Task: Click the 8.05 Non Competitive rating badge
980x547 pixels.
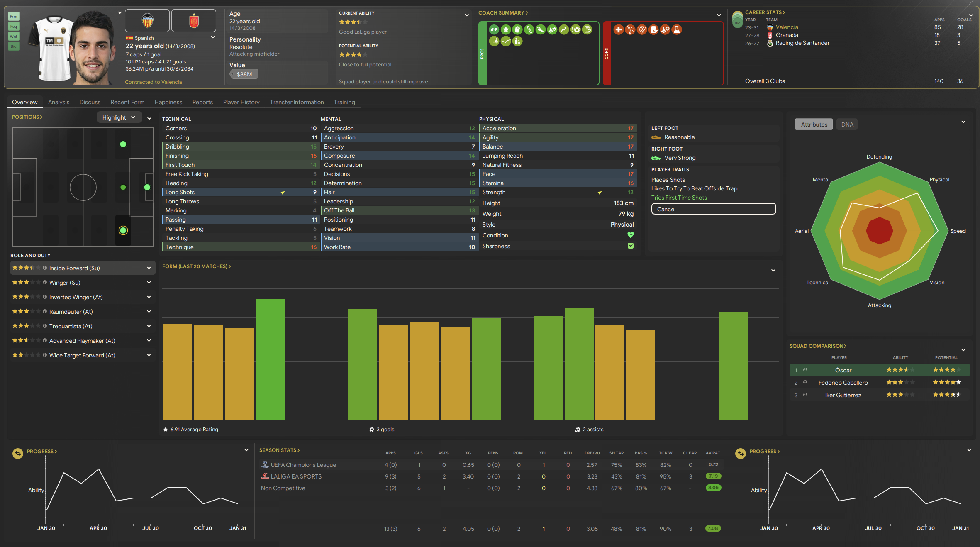Action: pyautogui.click(x=713, y=488)
